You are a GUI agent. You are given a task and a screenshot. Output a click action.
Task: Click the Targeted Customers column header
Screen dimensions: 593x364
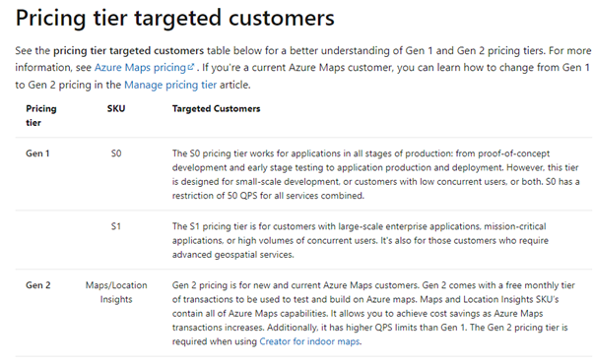pyautogui.click(x=217, y=109)
